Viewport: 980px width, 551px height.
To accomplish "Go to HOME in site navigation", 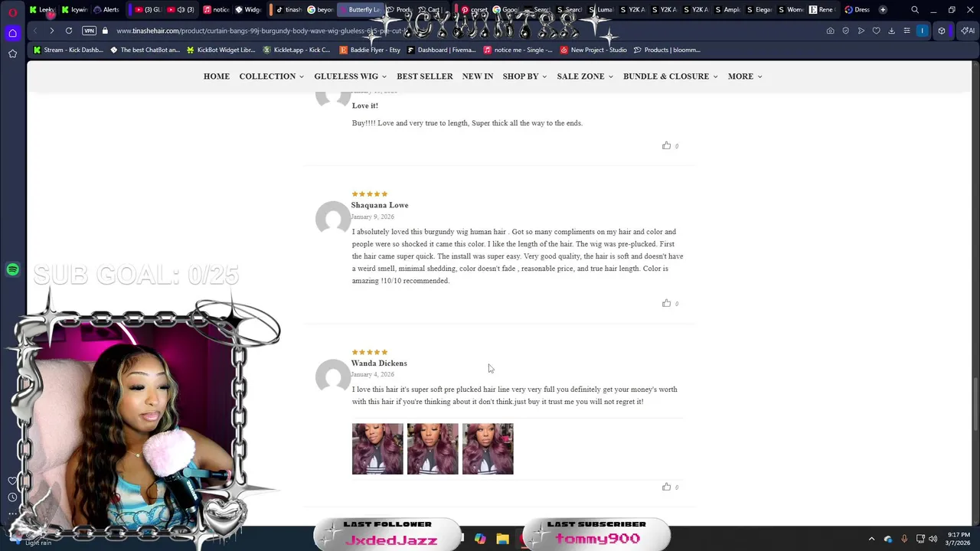I will [217, 77].
